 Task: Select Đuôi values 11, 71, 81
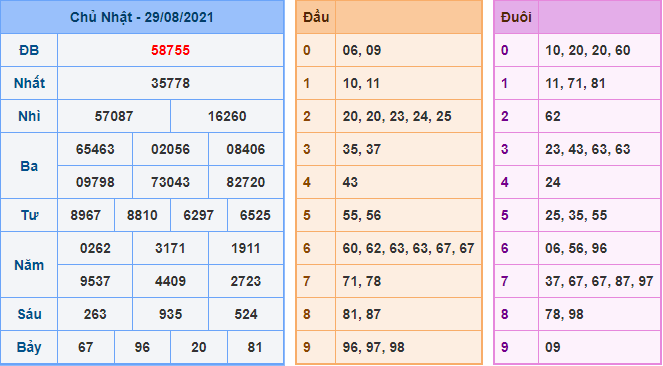click(575, 83)
